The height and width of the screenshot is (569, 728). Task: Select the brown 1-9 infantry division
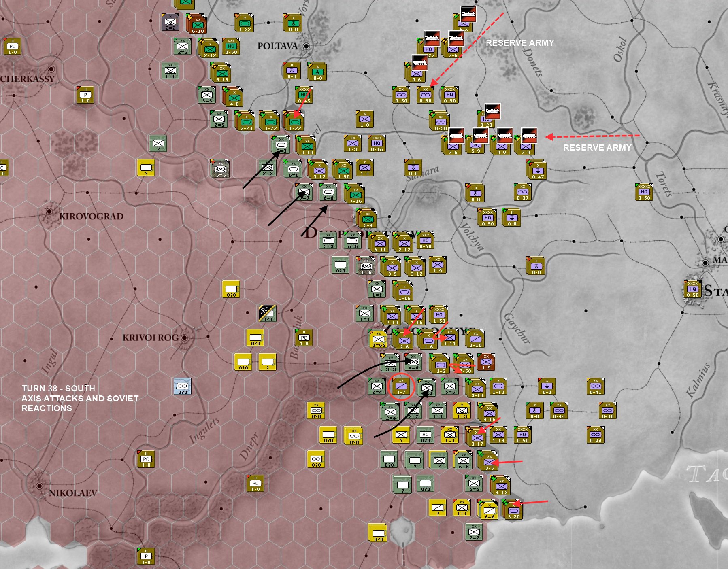coord(486,362)
